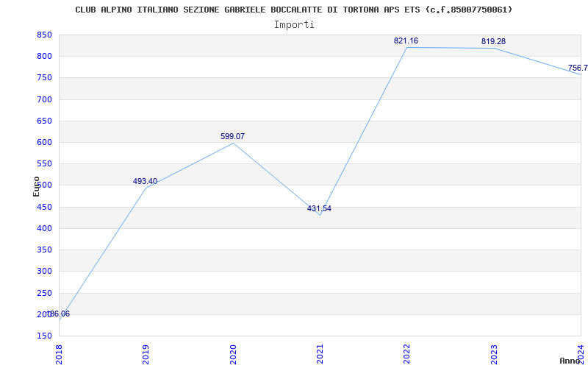
Task: Click the 2020 x-axis year label
Action: [233, 354]
